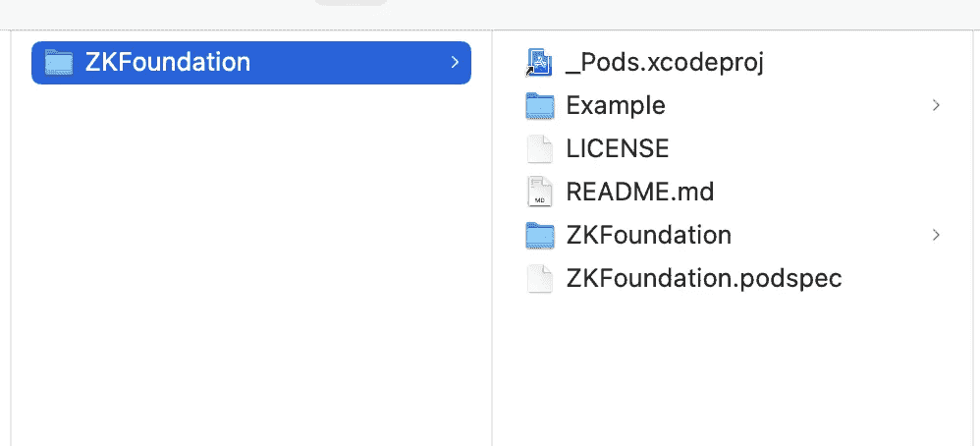Click the divider between the two columns
980x446 pixels.
[492, 238]
